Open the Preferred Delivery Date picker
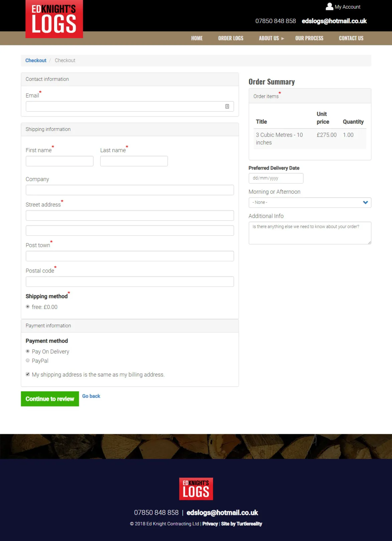Viewport: 392px width, 541px height. pyautogui.click(x=276, y=178)
